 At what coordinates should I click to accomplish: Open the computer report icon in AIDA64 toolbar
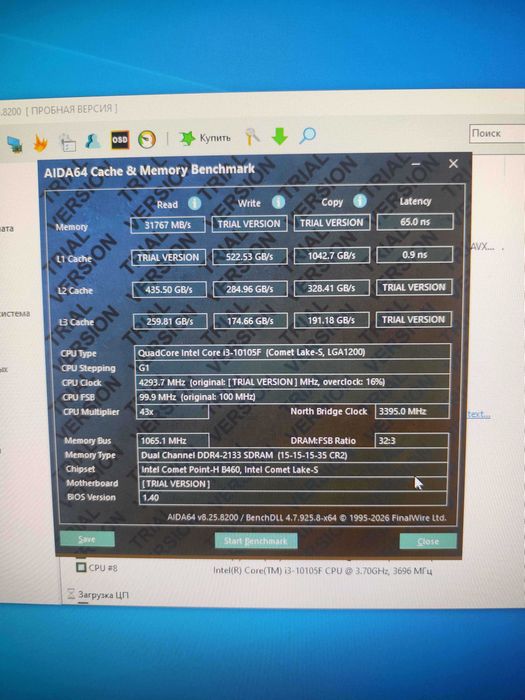click(15, 144)
